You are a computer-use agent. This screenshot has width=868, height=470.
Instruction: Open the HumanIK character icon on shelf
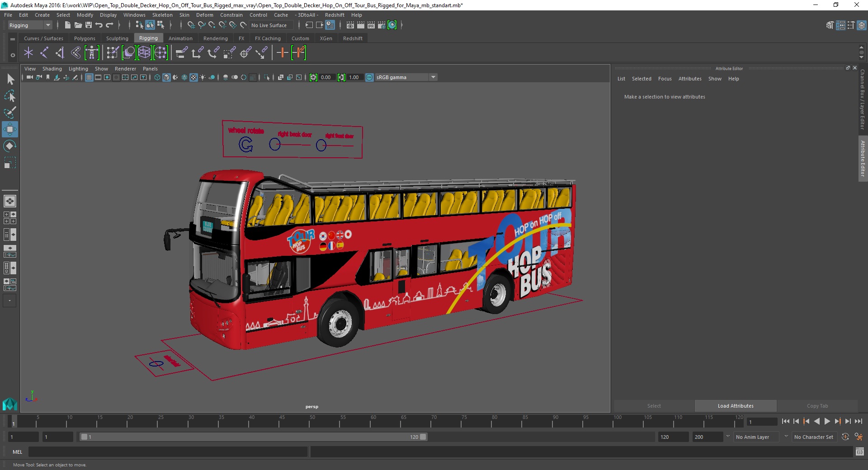click(91, 53)
